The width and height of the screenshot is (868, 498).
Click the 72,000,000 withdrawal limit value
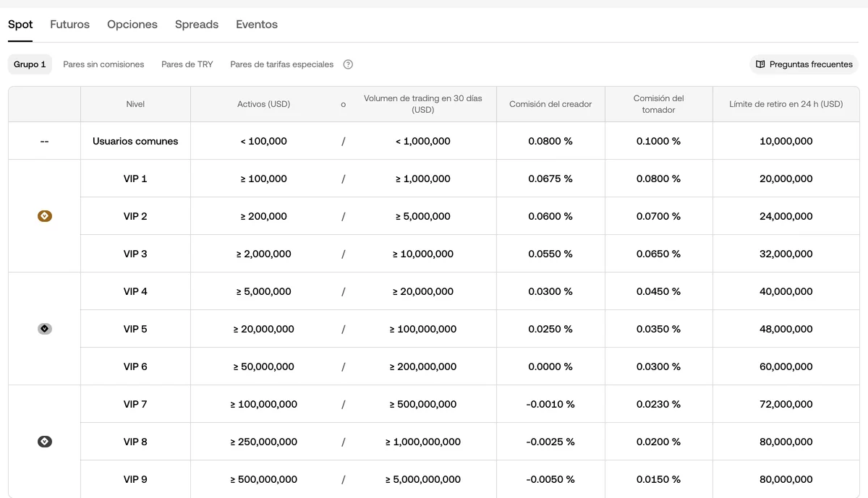pyautogui.click(x=786, y=404)
